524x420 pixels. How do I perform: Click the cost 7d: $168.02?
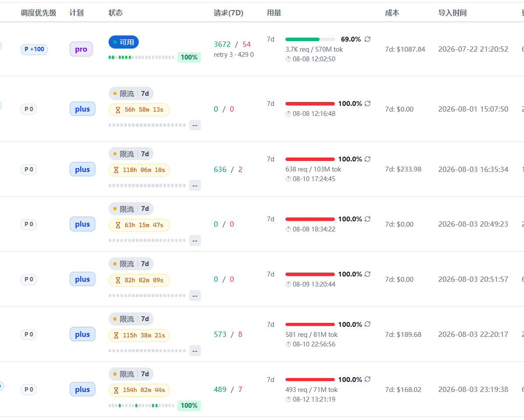coord(403,390)
